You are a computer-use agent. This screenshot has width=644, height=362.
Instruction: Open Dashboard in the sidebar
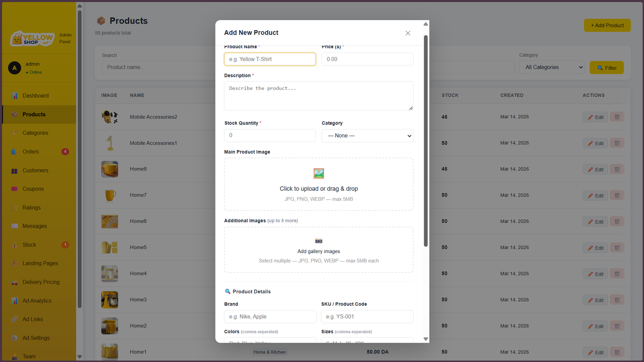[39, 96]
